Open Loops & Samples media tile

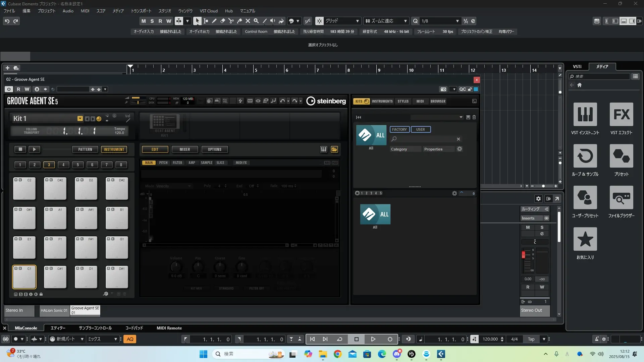[585, 156]
